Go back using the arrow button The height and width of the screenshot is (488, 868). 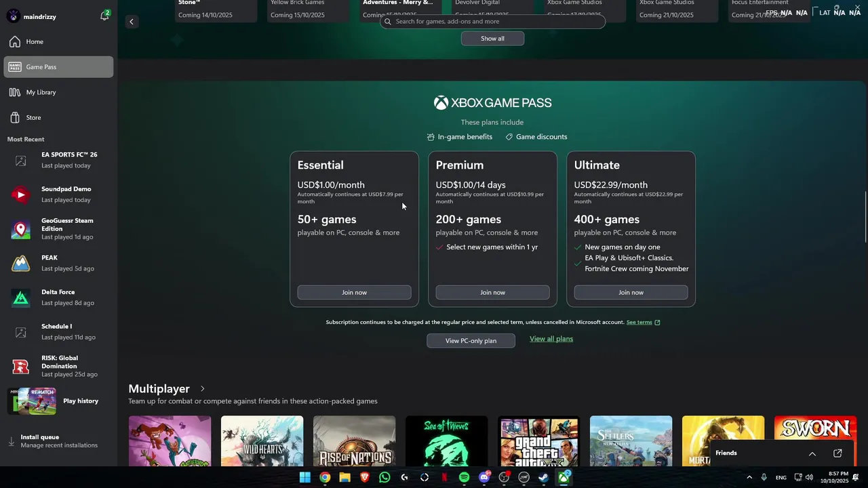[132, 22]
